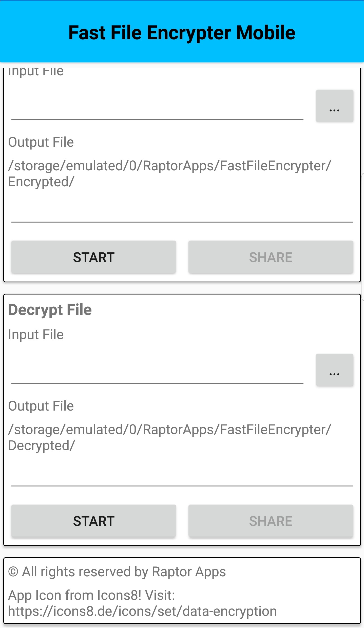Image resolution: width=364 pixels, height=628 pixels.
Task: Open the file browser for encrypt input
Action: click(334, 106)
